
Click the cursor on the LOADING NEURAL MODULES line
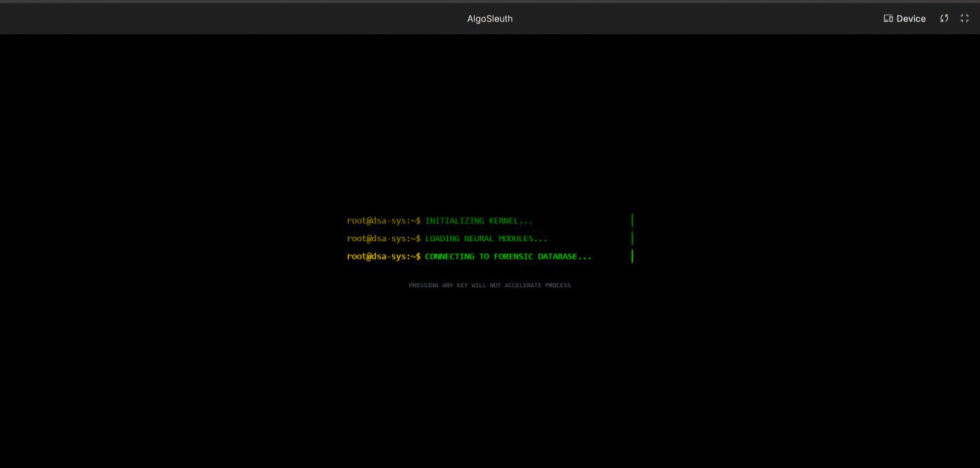point(632,238)
